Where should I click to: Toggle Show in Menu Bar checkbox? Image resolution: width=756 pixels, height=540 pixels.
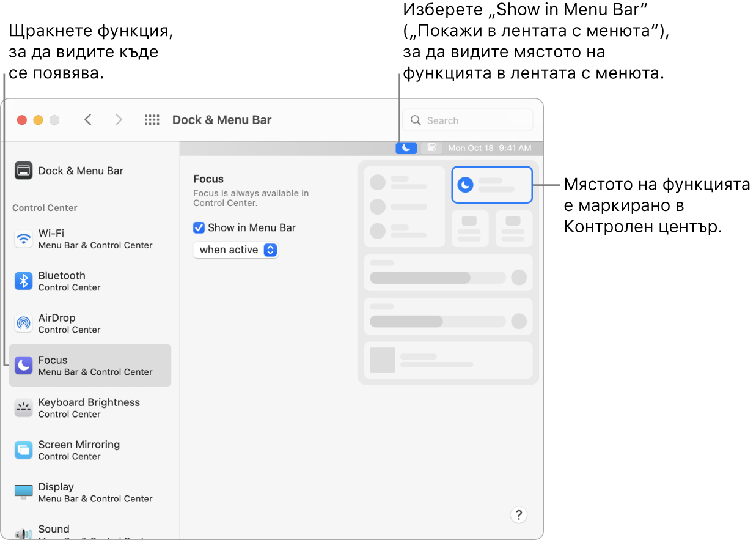[199, 227]
